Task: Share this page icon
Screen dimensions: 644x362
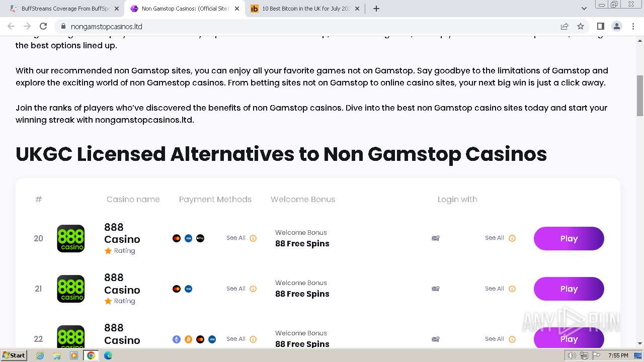Action: coord(565,26)
